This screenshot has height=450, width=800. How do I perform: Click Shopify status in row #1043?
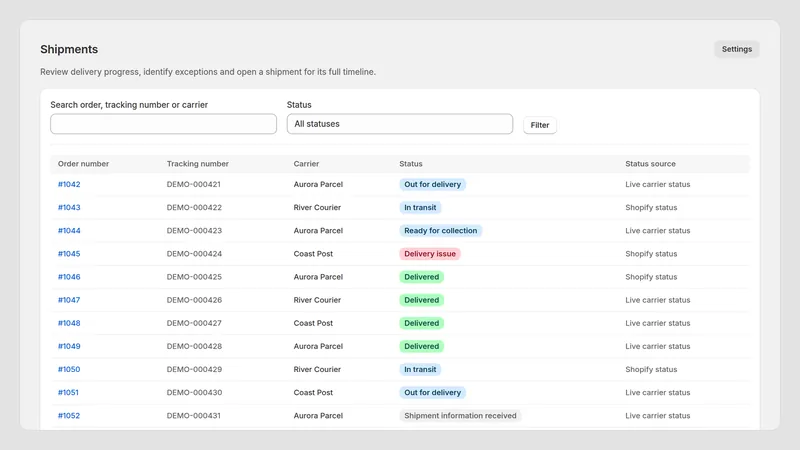652,208
